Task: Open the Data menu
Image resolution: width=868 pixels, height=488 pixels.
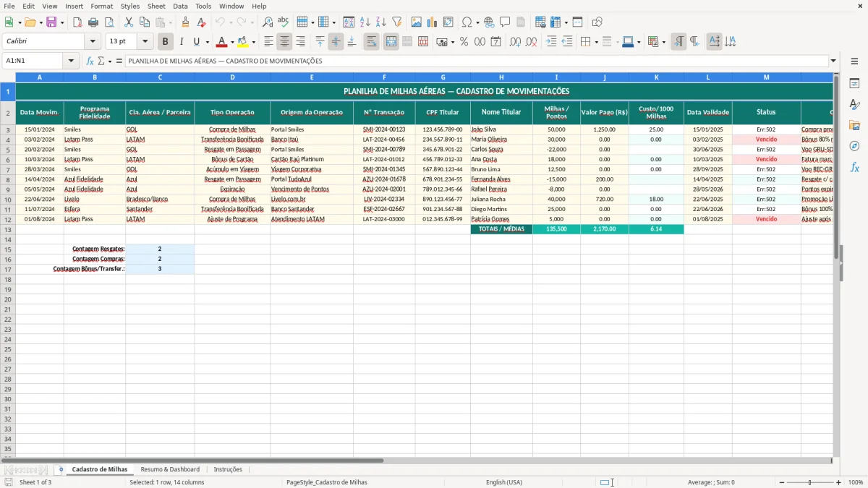Action: pyautogui.click(x=180, y=6)
